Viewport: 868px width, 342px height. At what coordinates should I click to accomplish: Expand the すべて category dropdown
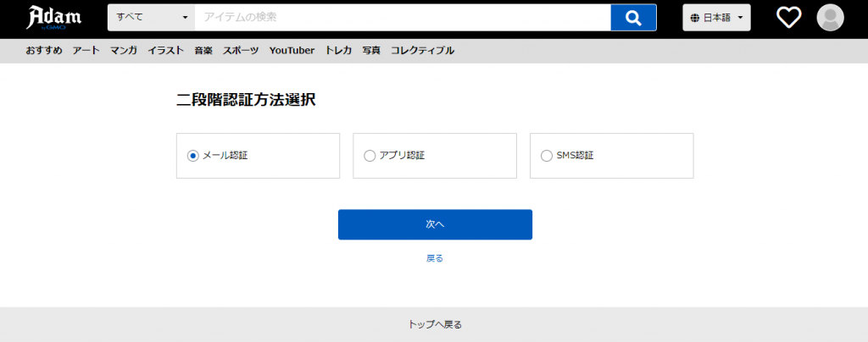point(151,17)
